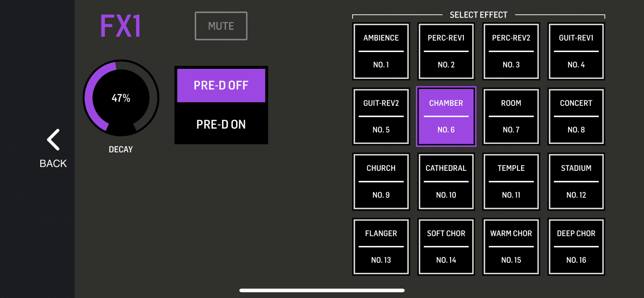The height and width of the screenshot is (298, 644).
Task: Switch pre-delay to PRE-D ON
Action: (x=221, y=124)
